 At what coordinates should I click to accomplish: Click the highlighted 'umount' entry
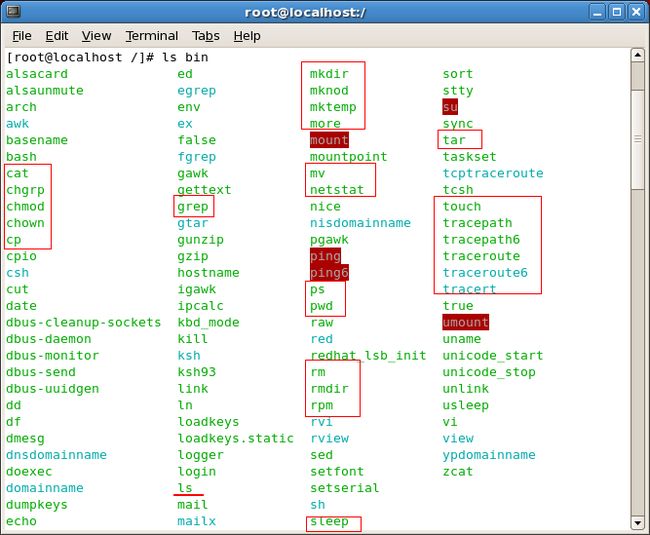[x=466, y=322]
